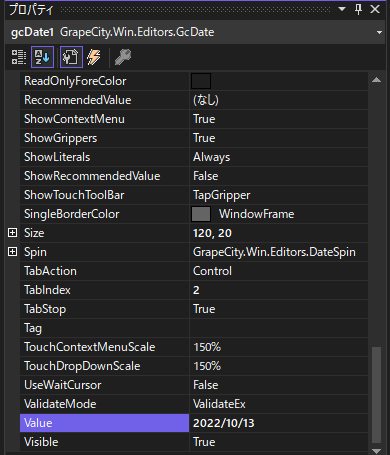Click the SingleBorderColor WindowFrame swatch
This screenshot has height=455, width=390.
201,214
